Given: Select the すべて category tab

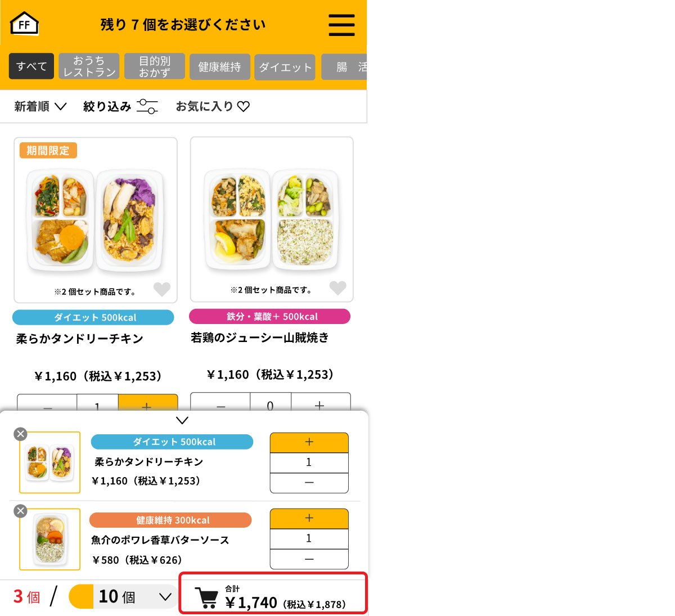Looking at the screenshot, I should [31, 66].
